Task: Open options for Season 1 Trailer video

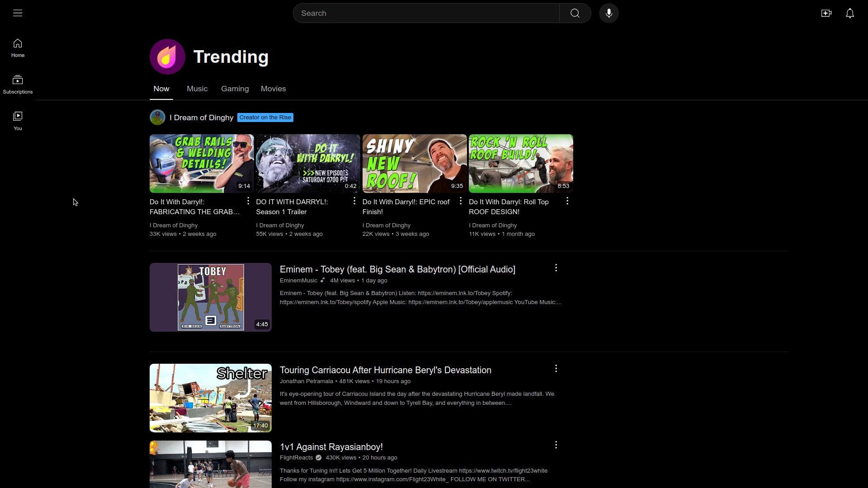Action: 354,201
